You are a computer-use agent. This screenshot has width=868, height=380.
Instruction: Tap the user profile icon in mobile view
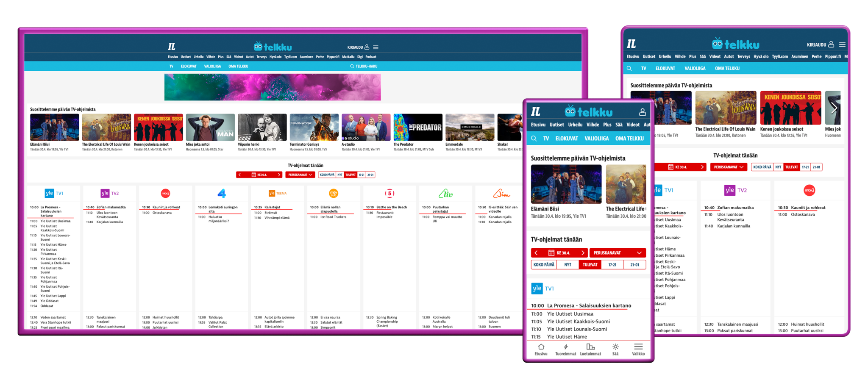pyautogui.click(x=643, y=112)
